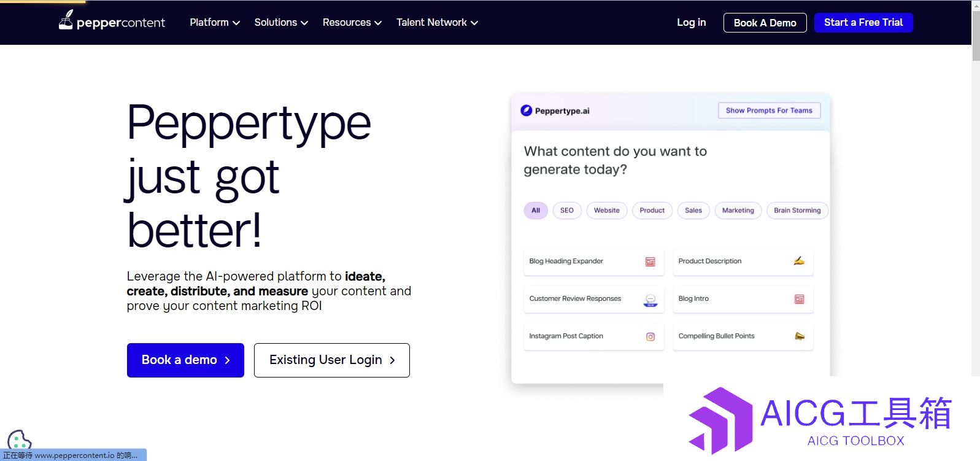980x461 pixels.
Task: Select the SEO category filter
Action: click(x=567, y=211)
